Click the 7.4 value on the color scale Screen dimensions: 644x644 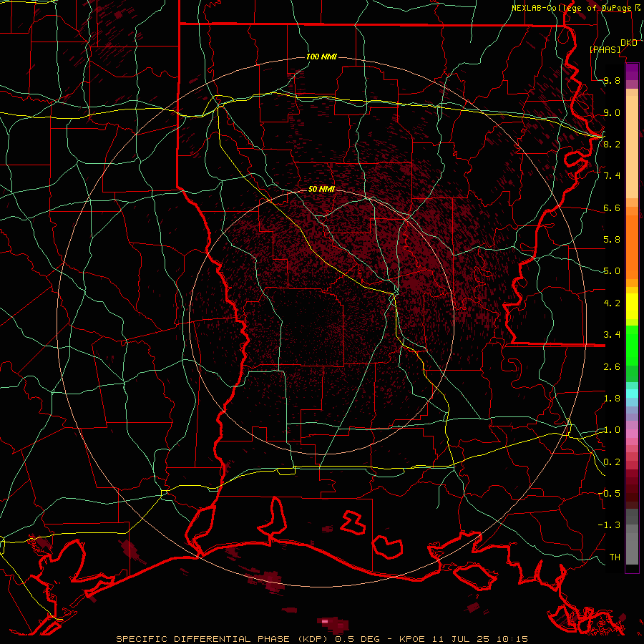pos(612,176)
